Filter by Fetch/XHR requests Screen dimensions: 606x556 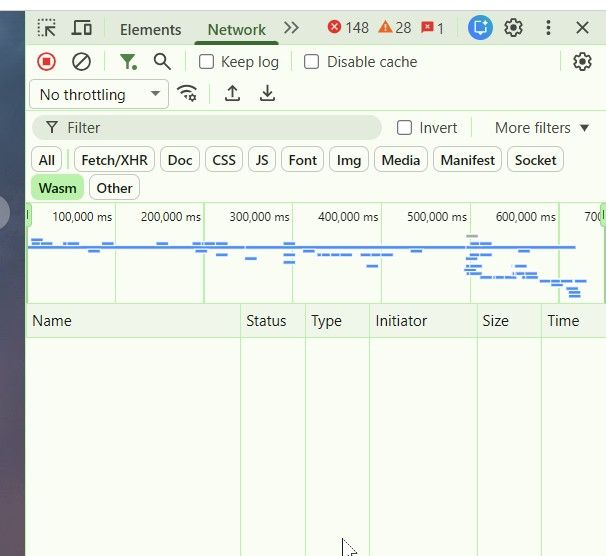click(x=114, y=160)
